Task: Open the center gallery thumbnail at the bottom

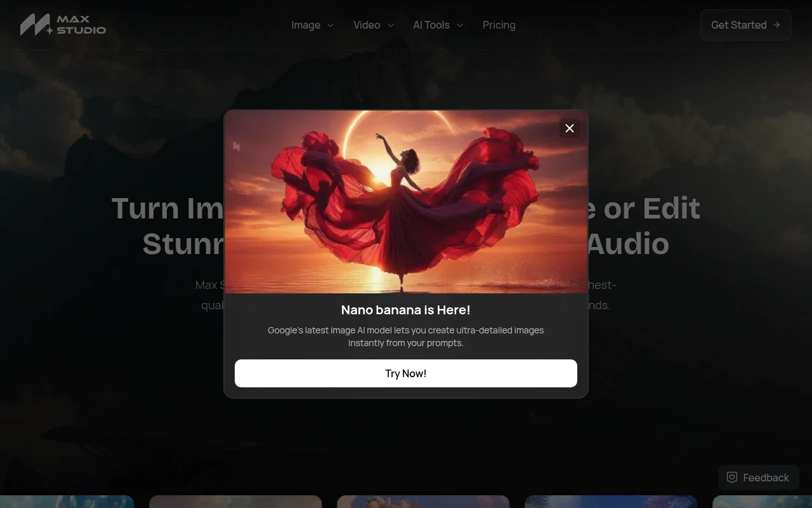Action: tap(422, 503)
